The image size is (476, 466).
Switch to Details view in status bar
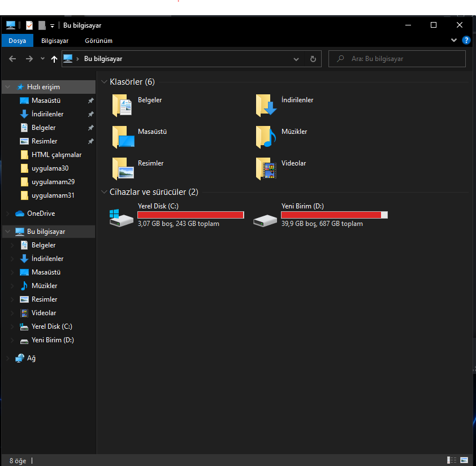pos(452,460)
